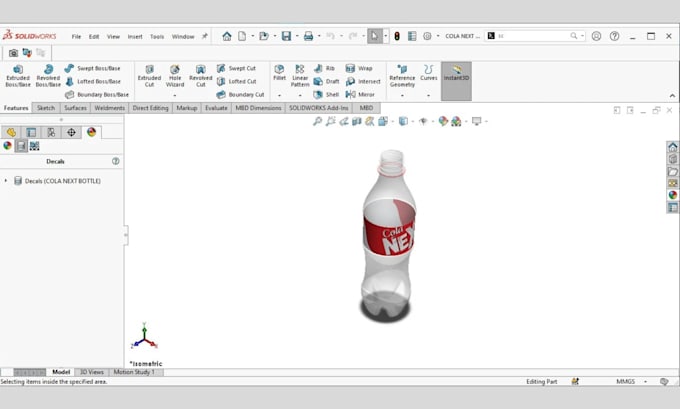Open the Hole Wizard
Image resolution: width=680 pixels, height=409 pixels.
tap(175, 76)
